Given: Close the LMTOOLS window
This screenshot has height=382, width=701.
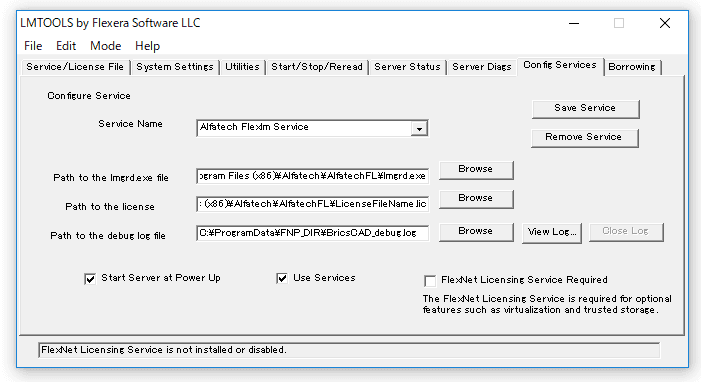Looking at the screenshot, I should point(665,23).
